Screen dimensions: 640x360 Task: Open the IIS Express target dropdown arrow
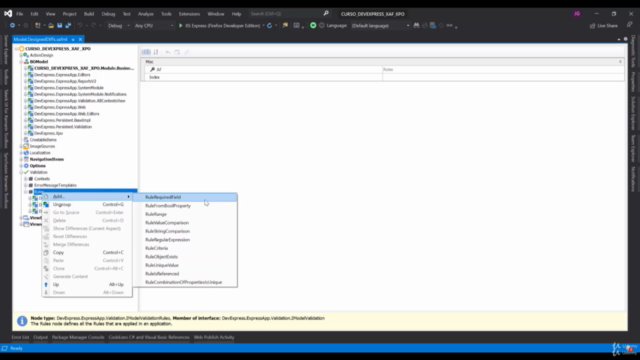coord(264,26)
